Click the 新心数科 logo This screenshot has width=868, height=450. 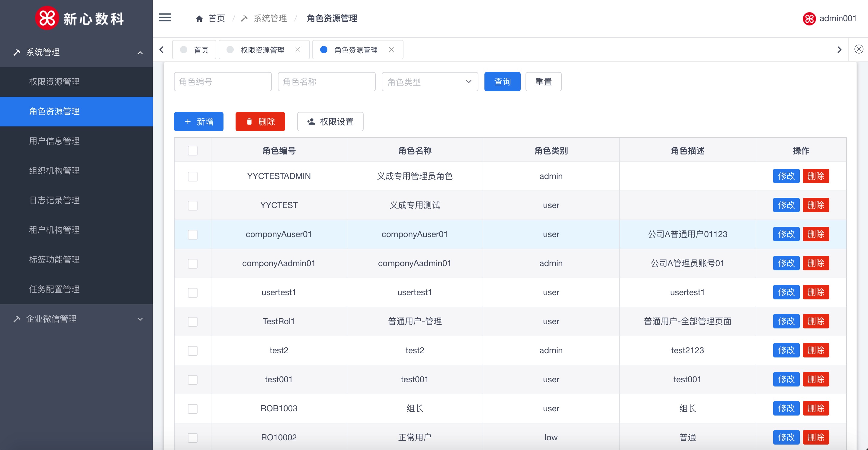click(x=80, y=18)
